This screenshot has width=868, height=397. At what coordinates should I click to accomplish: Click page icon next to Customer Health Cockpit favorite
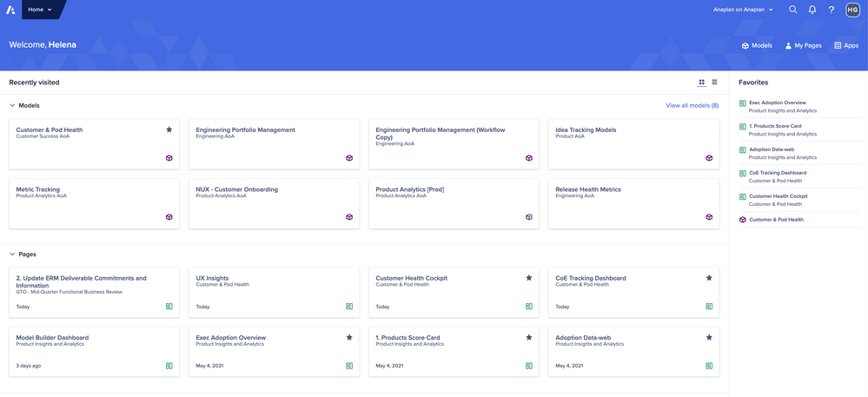point(743,196)
